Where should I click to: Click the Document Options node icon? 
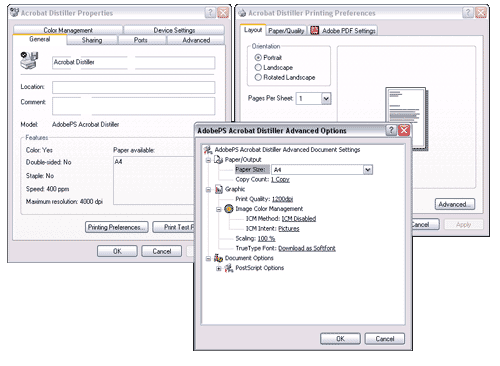pyautogui.click(x=218, y=258)
